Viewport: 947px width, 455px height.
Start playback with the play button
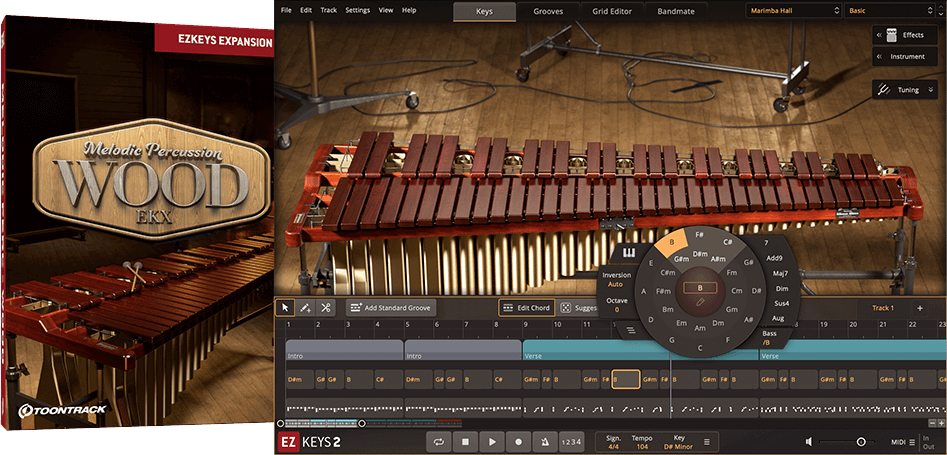click(492, 442)
